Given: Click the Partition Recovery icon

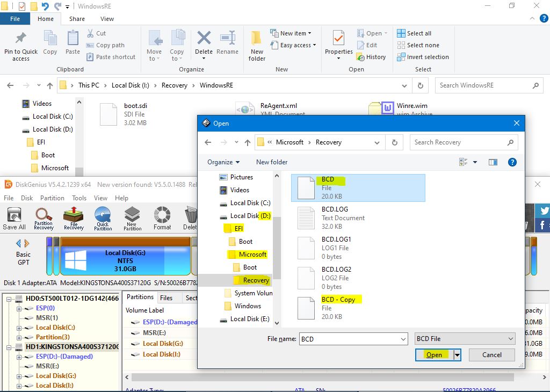Looking at the screenshot, I should (x=44, y=218).
